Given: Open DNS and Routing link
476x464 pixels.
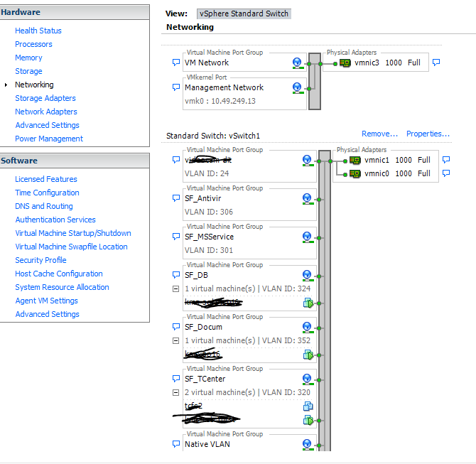Looking at the screenshot, I should point(44,206).
